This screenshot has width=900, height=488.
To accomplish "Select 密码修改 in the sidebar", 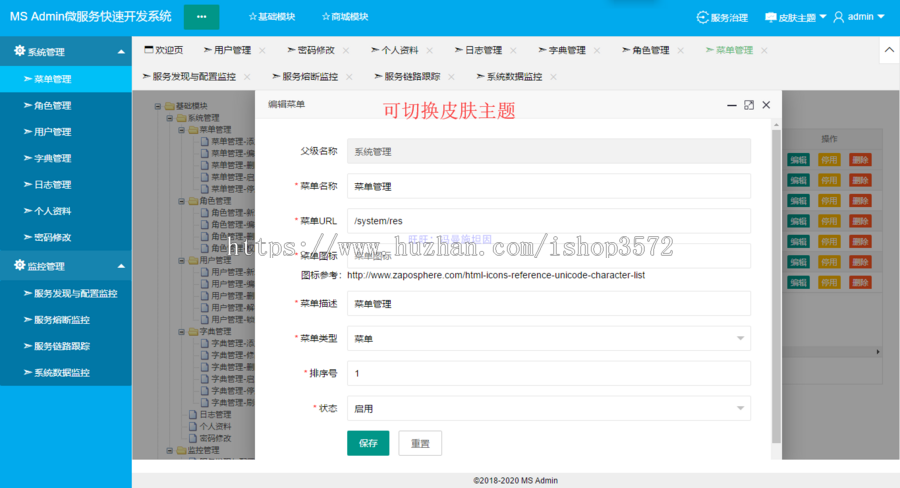I will coord(66,238).
